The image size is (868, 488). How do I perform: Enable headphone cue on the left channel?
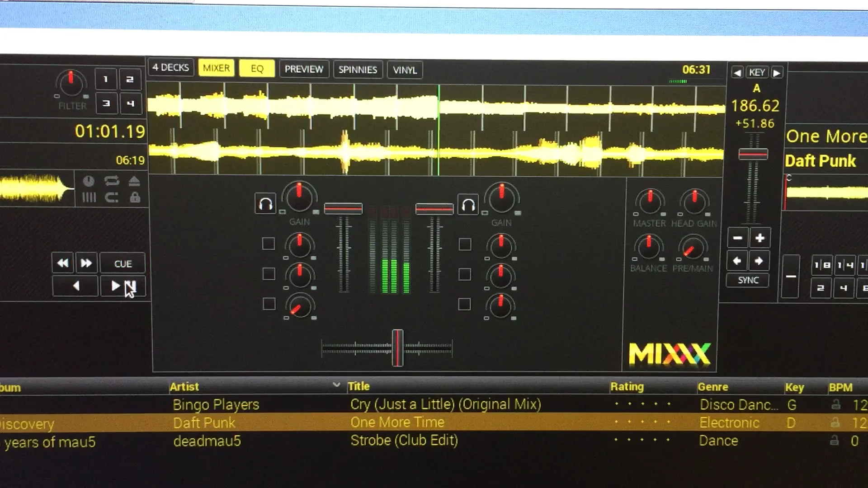pos(266,203)
